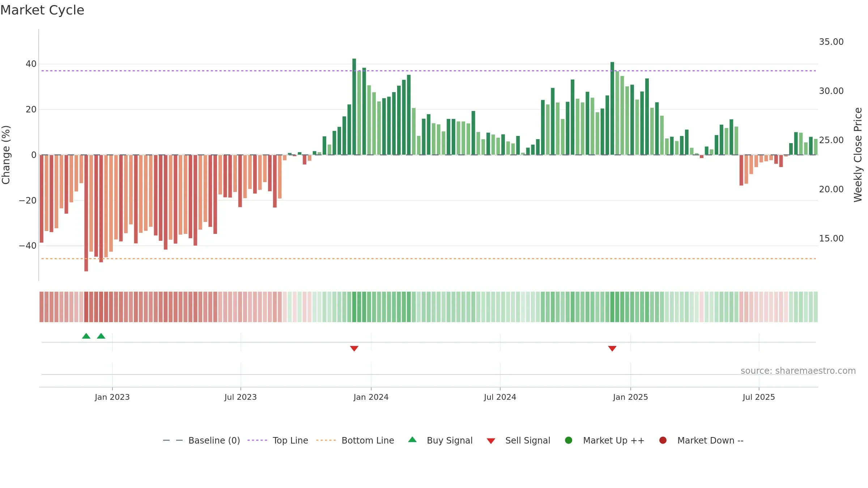Click the Jul 2023 axis label
This screenshot has width=868, height=488.
[241, 397]
